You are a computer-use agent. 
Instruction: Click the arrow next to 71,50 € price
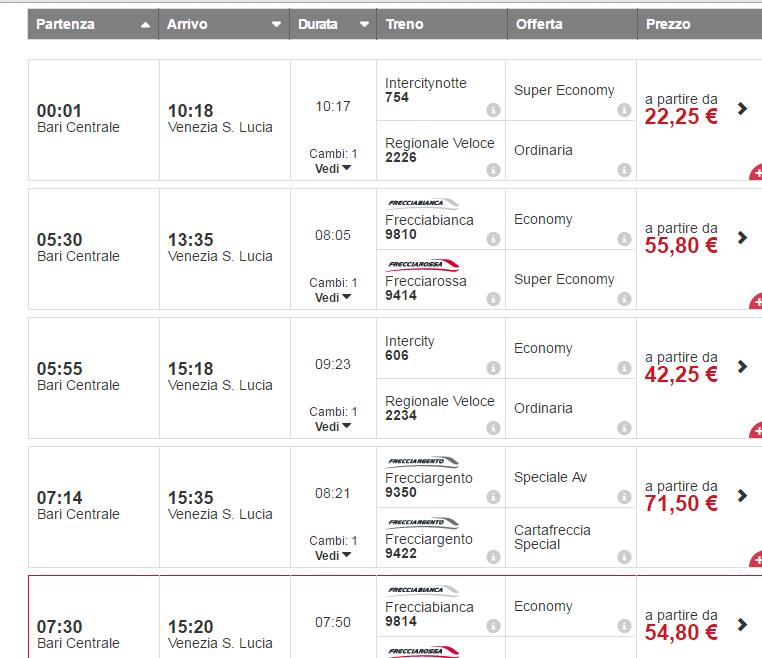(x=742, y=495)
